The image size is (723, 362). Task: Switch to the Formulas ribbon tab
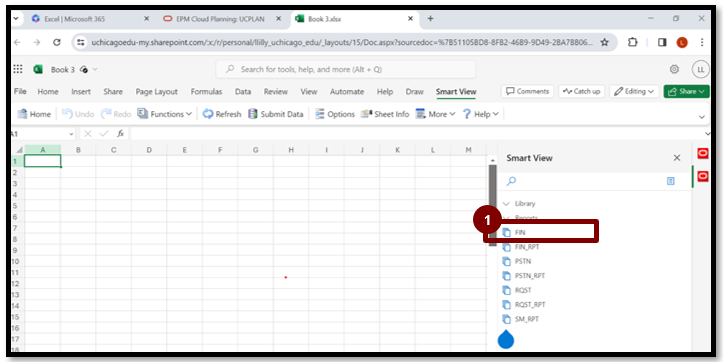(206, 92)
